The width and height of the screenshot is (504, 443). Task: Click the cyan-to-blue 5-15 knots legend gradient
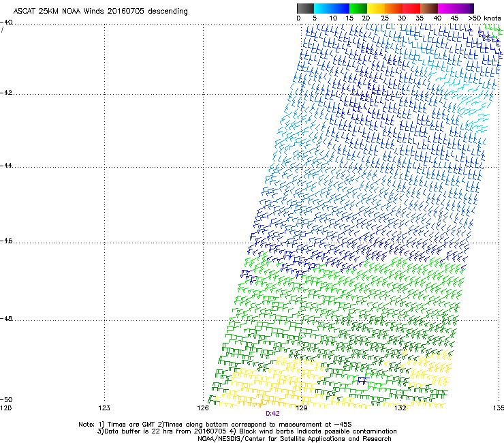click(x=332, y=8)
